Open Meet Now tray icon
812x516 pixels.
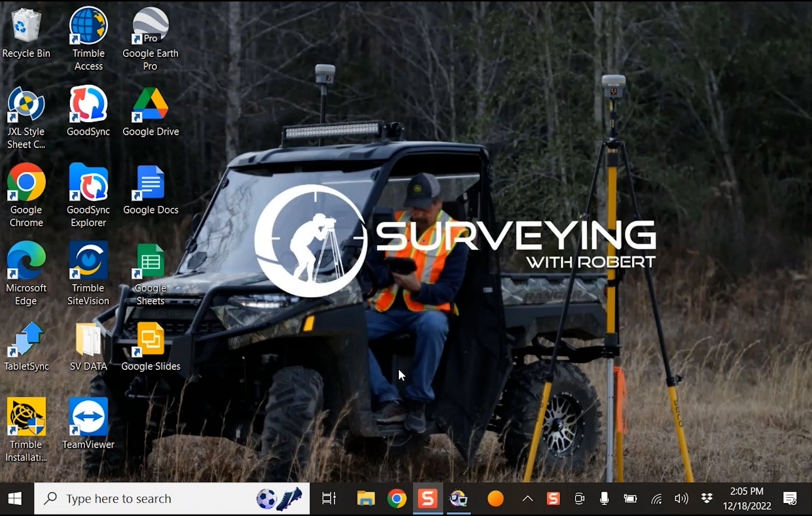(x=579, y=499)
